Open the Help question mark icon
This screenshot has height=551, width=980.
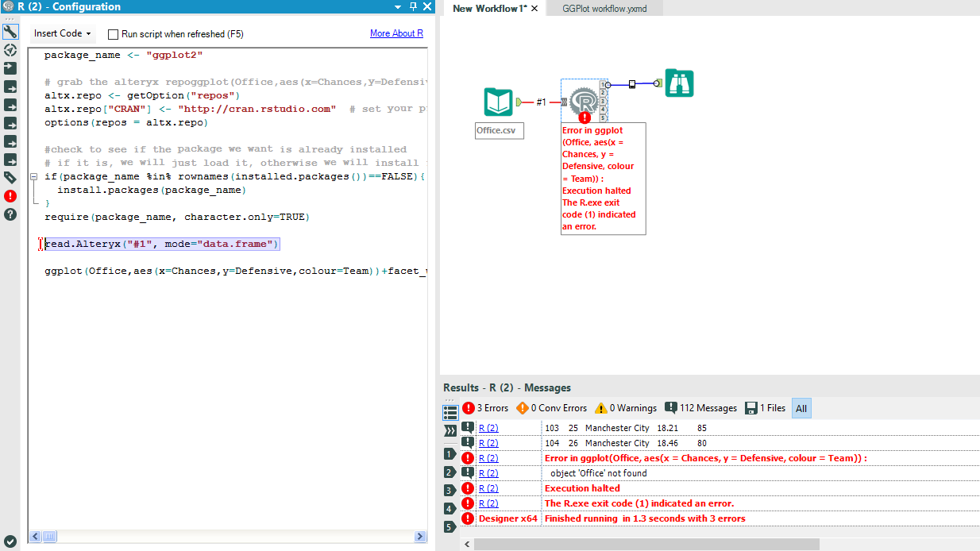click(x=10, y=214)
